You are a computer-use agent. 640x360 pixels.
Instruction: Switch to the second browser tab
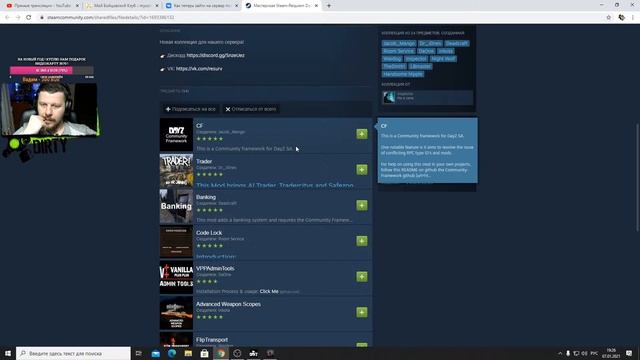coord(122,6)
